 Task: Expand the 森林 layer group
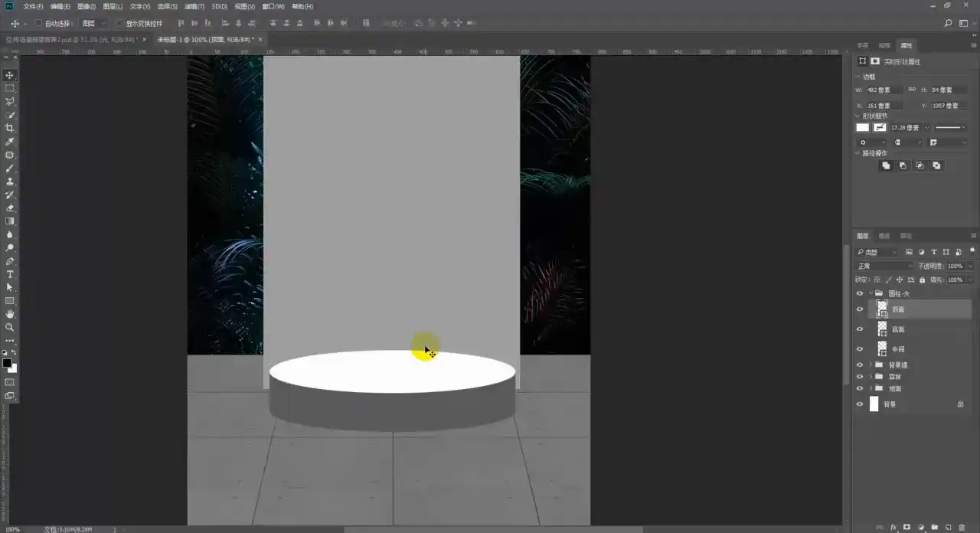point(871,377)
